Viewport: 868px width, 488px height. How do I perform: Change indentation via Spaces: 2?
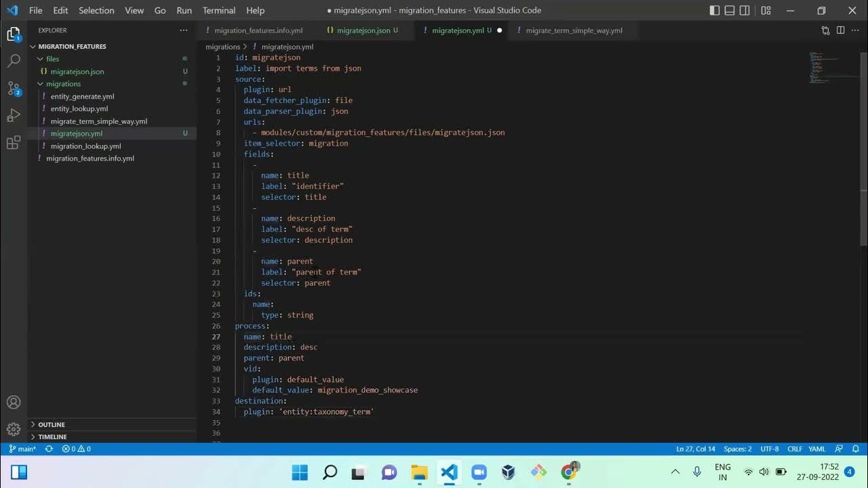click(738, 449)
